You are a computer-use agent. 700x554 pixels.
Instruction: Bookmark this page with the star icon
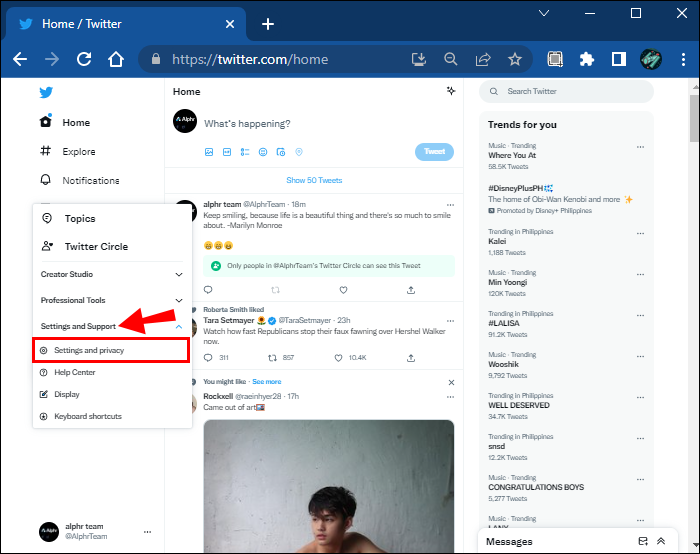pos(515,59)
